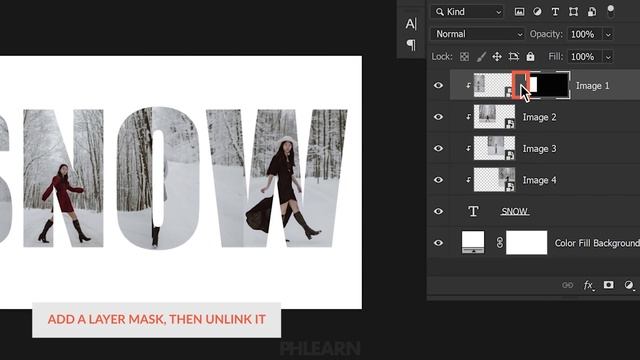Hide the Image 4 layer
This screenshot has height=360, width=640.
point(438,180)
